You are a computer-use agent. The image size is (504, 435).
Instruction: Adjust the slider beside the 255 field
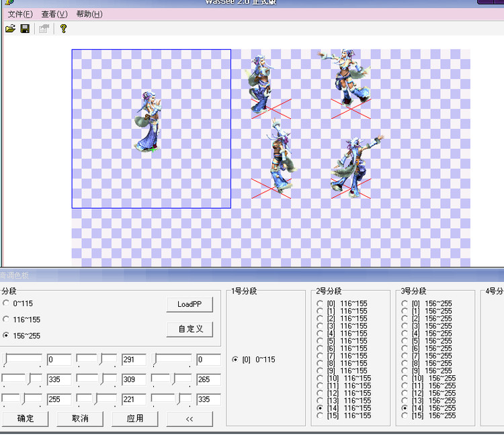tap(22, 399)
